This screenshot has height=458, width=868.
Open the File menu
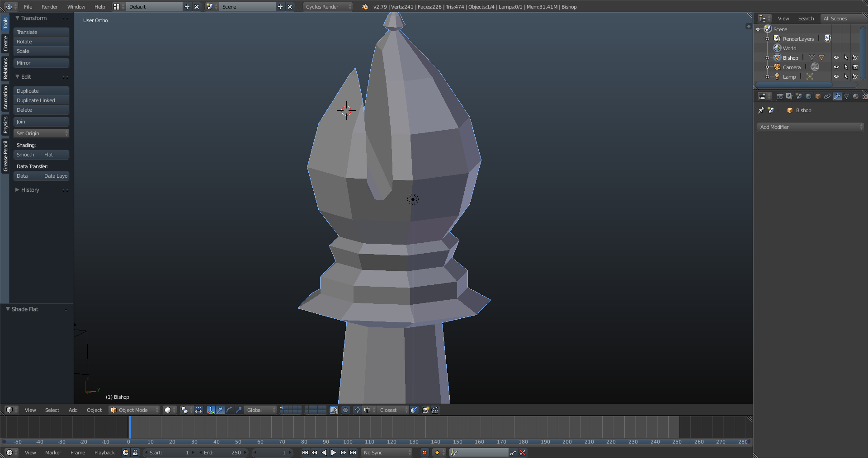28,7
